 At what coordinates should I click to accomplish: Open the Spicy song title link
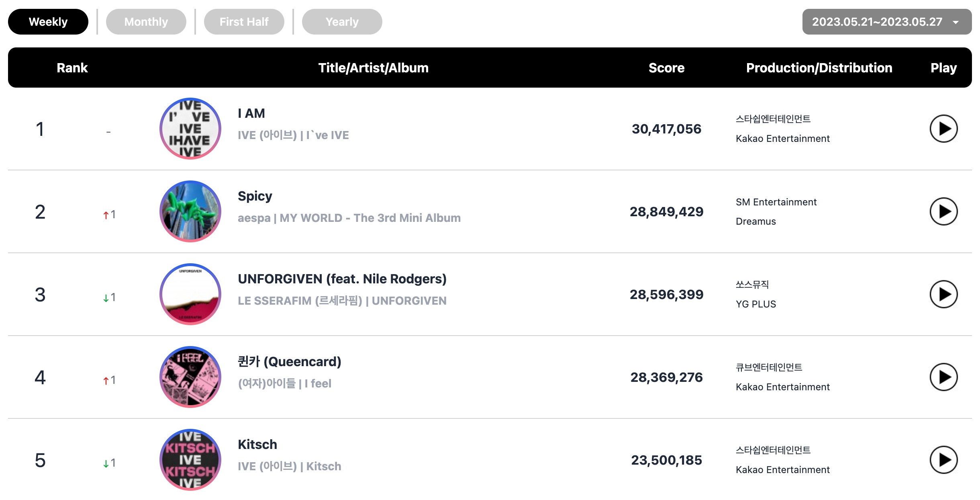tap(255, 196)
